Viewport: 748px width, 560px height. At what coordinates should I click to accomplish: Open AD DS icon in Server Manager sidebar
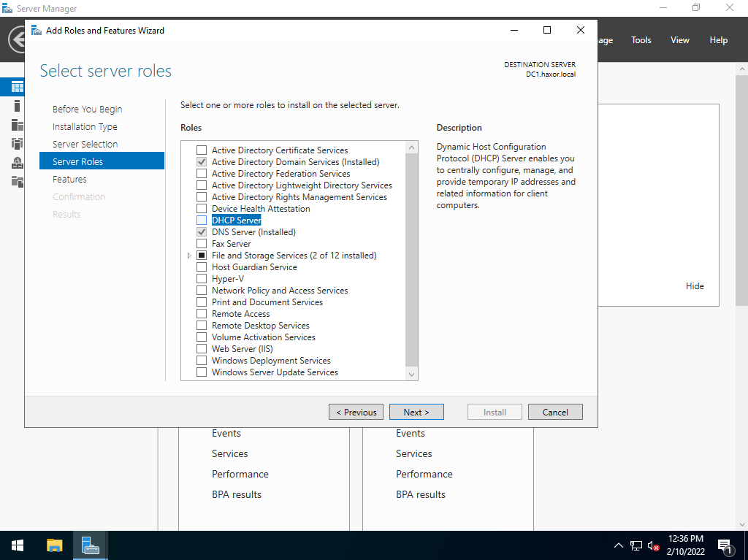pos(18,144)
